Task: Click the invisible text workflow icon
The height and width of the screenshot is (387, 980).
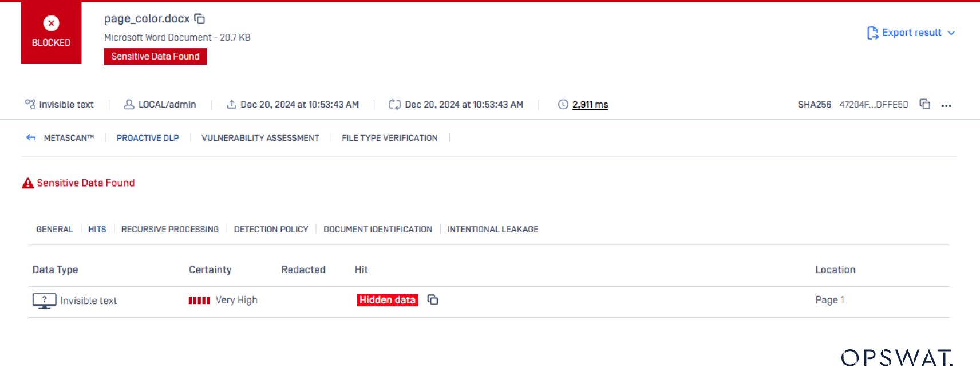Action: [30, 104]
